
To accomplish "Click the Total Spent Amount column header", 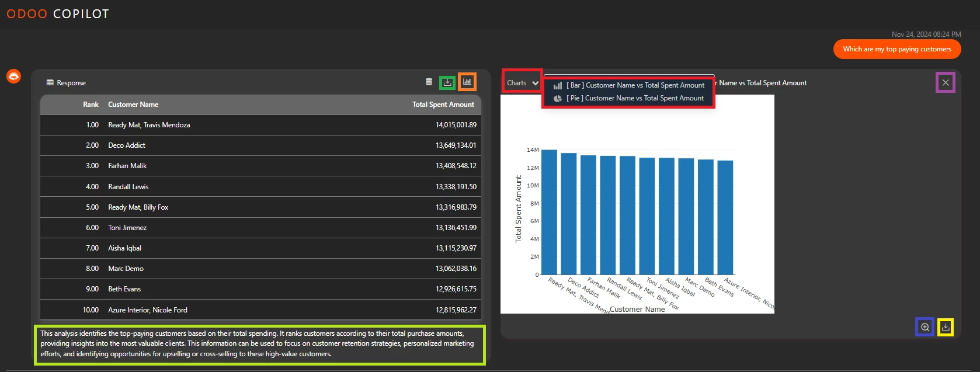I will click(443, 105).
